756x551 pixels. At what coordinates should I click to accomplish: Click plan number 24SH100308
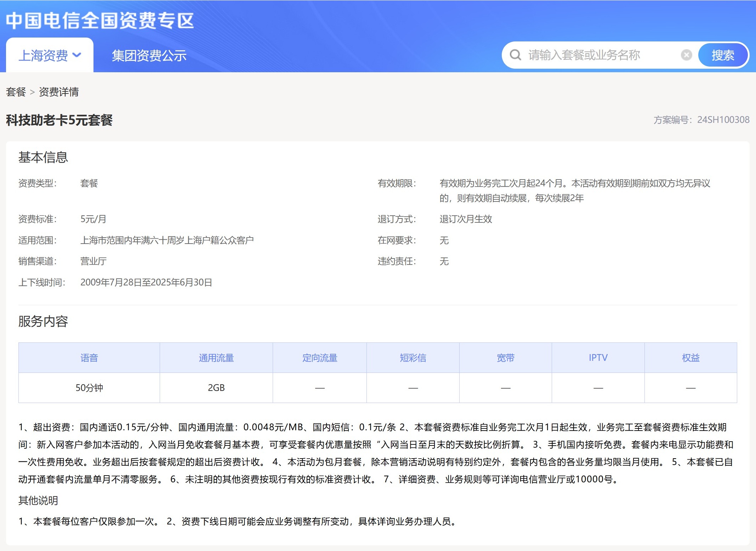(723, 120)
